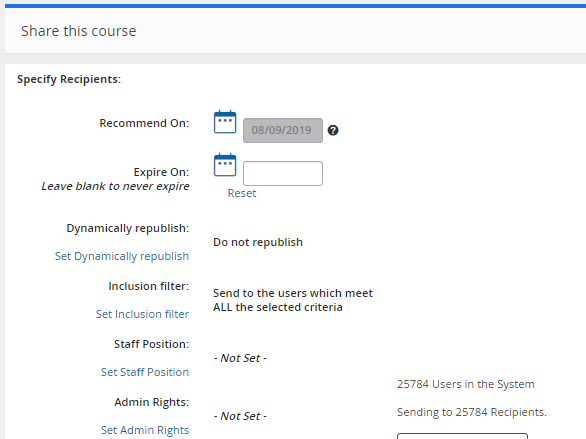Open the Set Staff Position link
Viewport: 586px width, 439px height.
click(x=145, y=372)
